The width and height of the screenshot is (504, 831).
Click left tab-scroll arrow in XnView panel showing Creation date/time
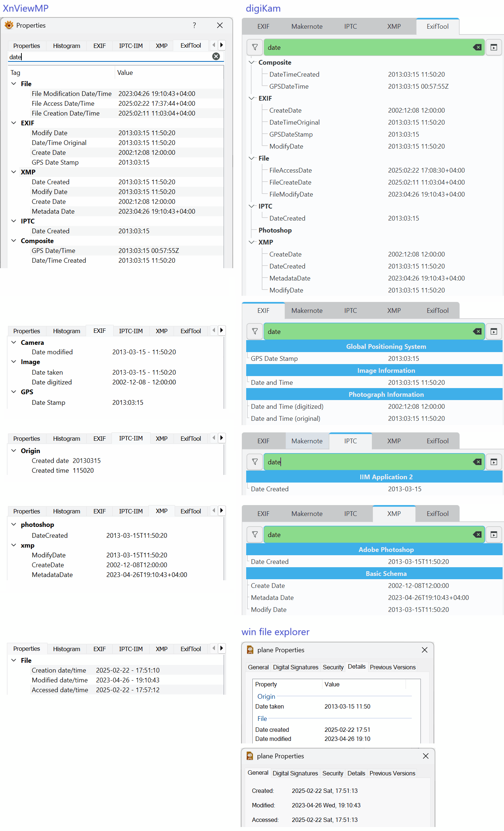(x=214, y=648)
